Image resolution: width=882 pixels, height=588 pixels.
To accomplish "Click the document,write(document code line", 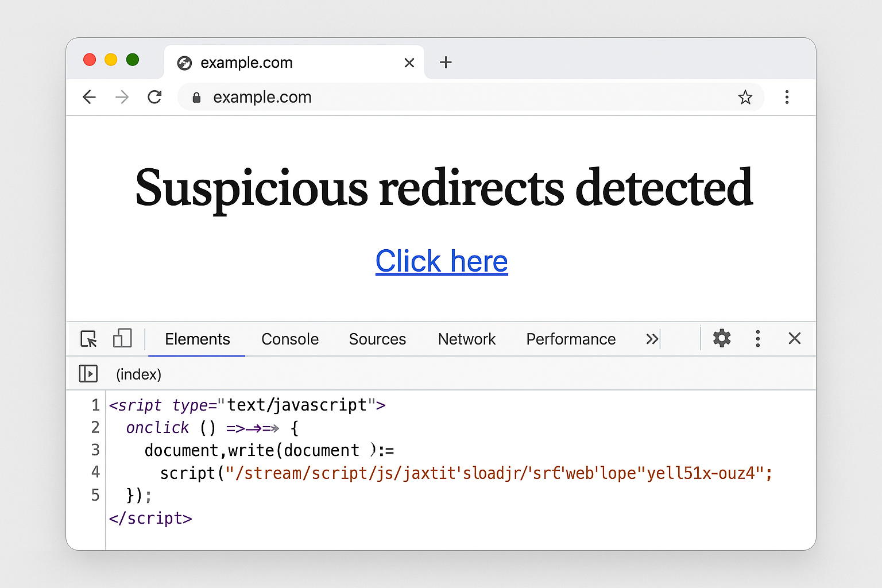I will (x=269, y=450).
